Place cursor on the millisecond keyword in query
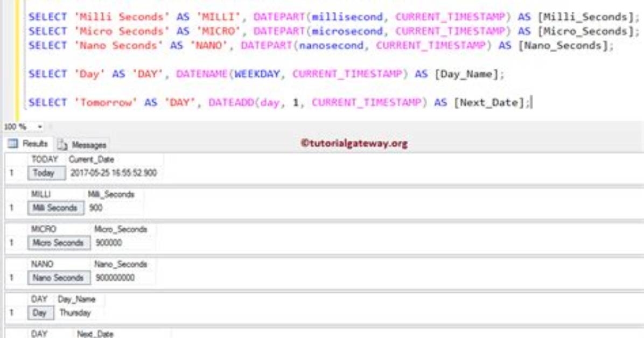The width and height of the screenshot is (644, 338). pyautogui.click(x=347, y=17)
